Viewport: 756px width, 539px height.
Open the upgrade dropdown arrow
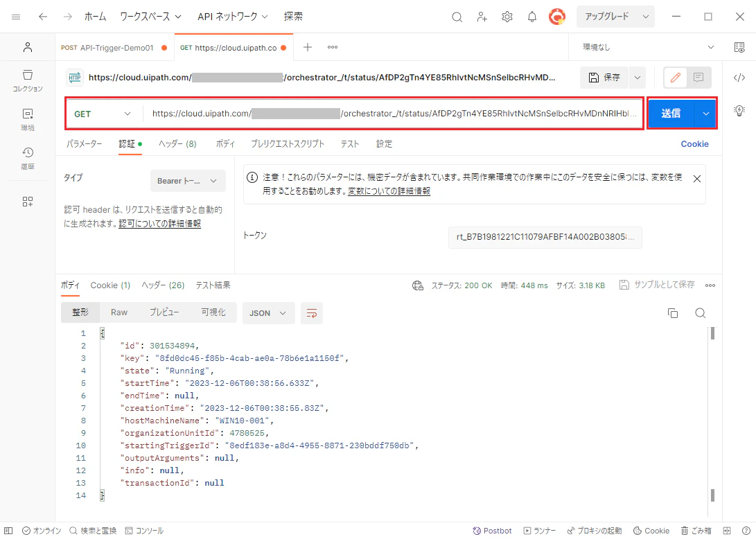pyautogui.click(x=645, y=17)
